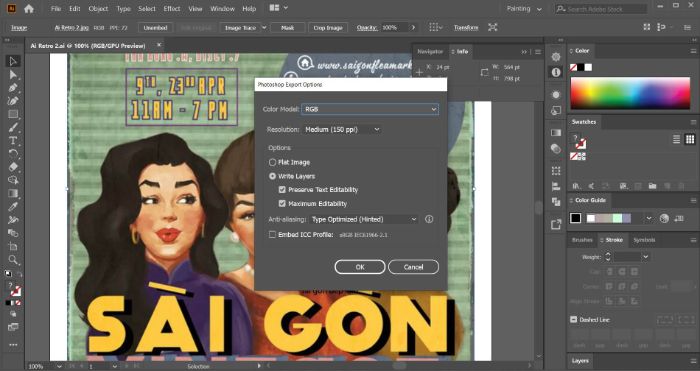Open the Anti-aliasing dropdown
700x371 pixels.
(x=364, y=219)
